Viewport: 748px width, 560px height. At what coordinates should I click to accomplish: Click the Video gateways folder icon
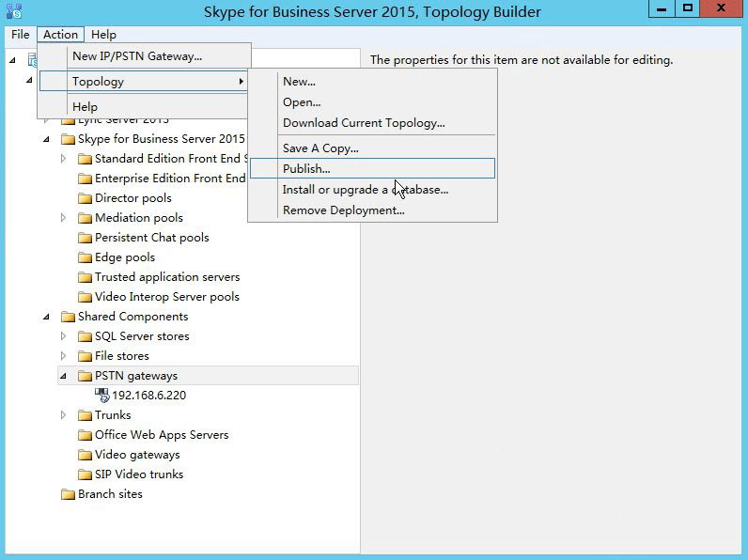pos(85,455)
